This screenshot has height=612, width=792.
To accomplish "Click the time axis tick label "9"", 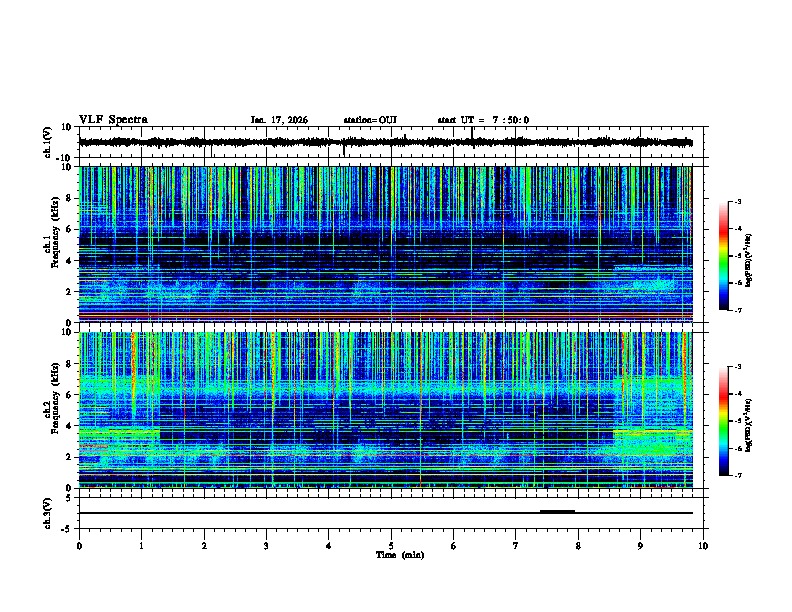I will [640, 545].
